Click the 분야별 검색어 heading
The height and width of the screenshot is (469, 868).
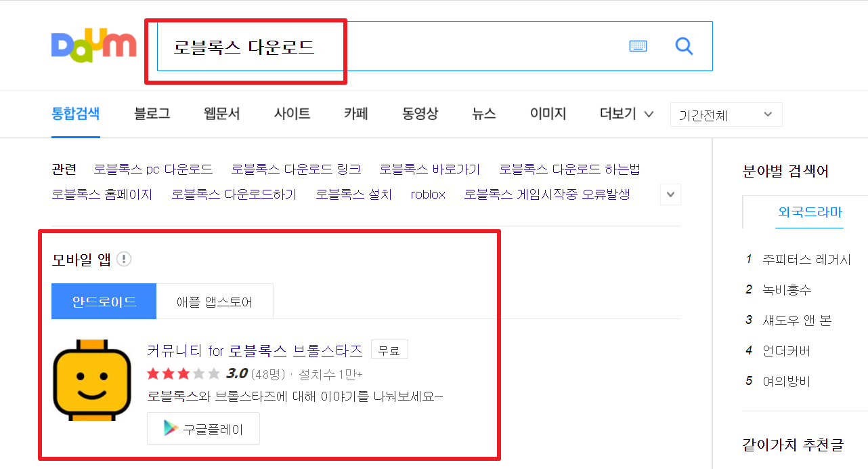pos(785,171)
